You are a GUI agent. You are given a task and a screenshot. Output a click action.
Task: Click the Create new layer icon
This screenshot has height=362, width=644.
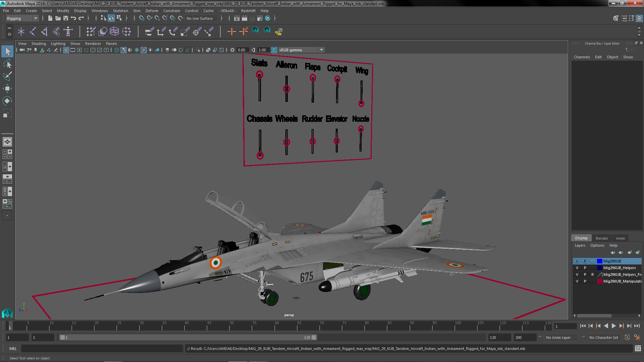coord(629,252)
